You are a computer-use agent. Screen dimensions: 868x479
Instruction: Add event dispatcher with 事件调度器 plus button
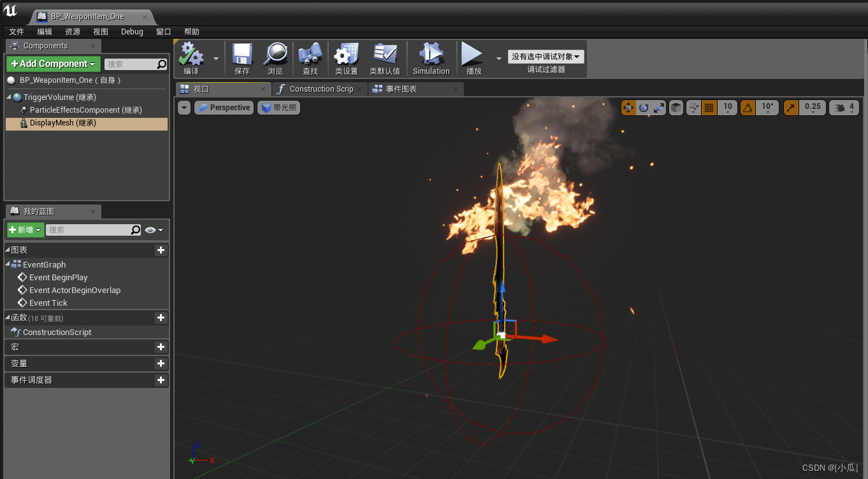(x=161, y=380)
